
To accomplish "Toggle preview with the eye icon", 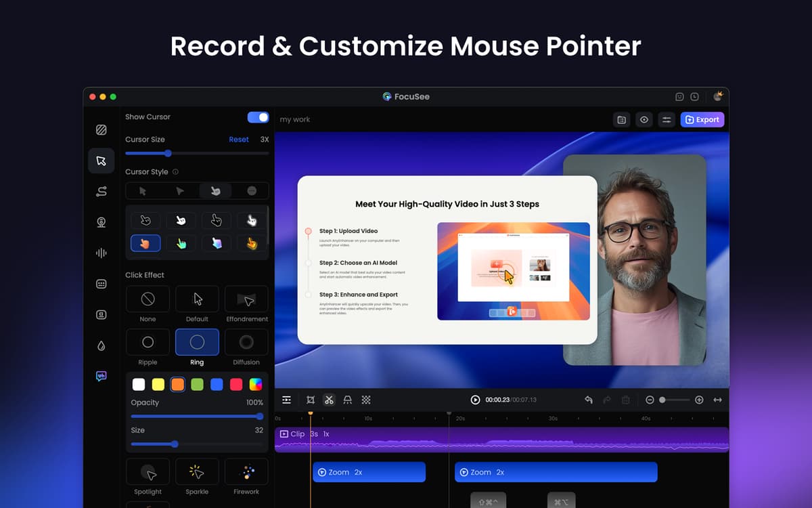I will (644, 120).
